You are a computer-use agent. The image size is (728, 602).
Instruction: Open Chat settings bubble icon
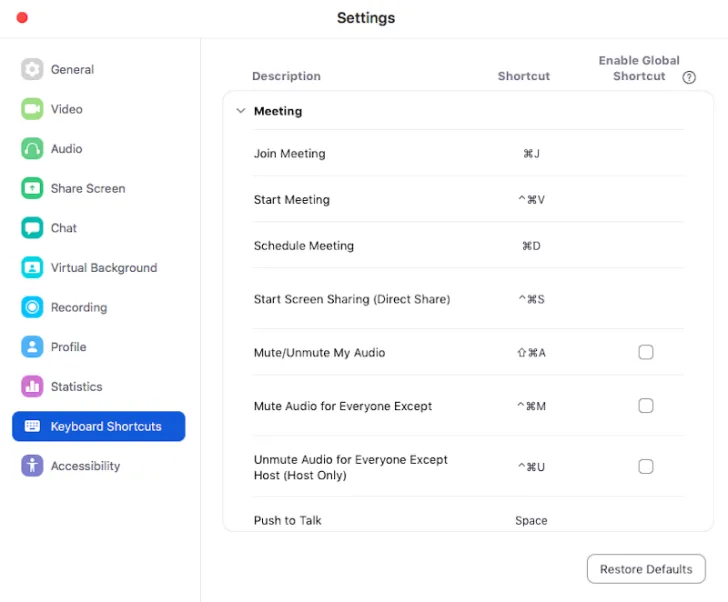pos(32,228)
